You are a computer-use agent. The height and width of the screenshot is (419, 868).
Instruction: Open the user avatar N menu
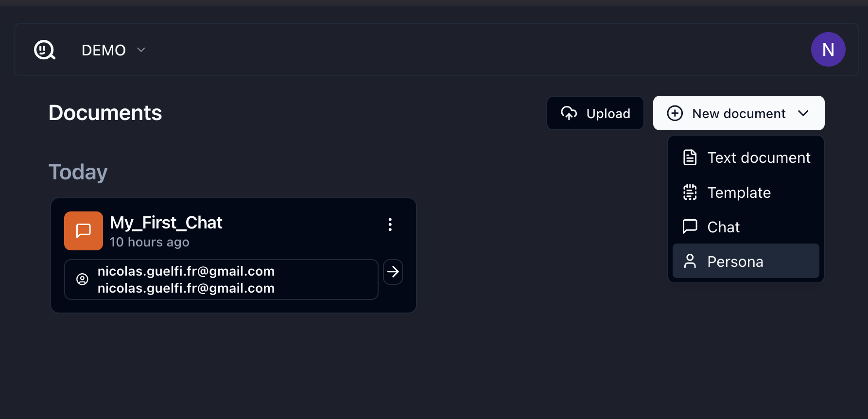click(828, 50)
